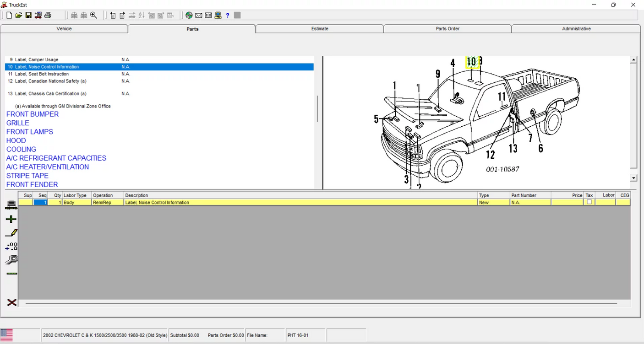
Task: Open the A/C HEATER/VENTILATION link
Action: pos(47,167)
